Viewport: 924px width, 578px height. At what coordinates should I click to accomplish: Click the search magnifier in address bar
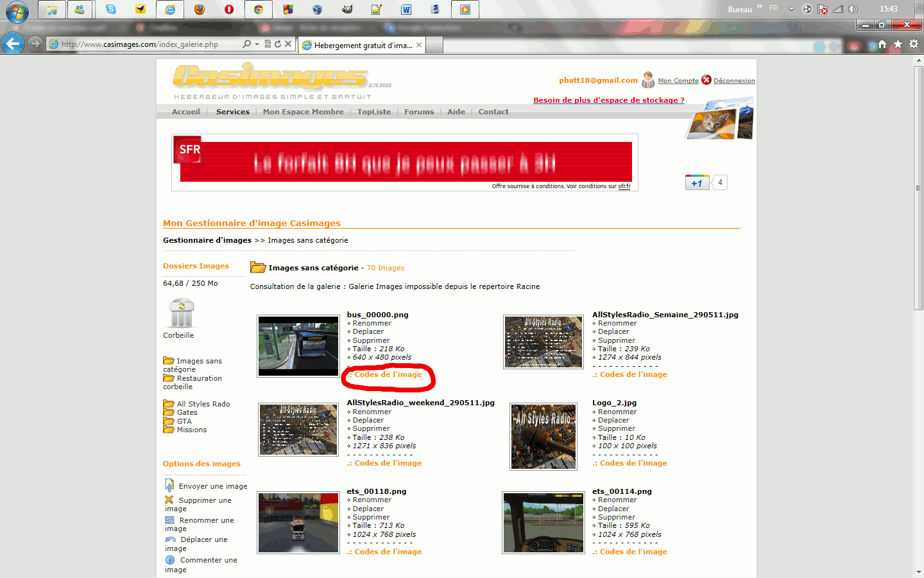[x=247, y=44]
